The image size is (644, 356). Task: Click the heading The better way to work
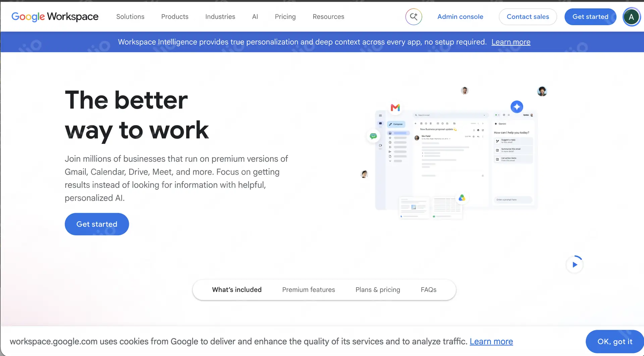click(x=137, y=115)
